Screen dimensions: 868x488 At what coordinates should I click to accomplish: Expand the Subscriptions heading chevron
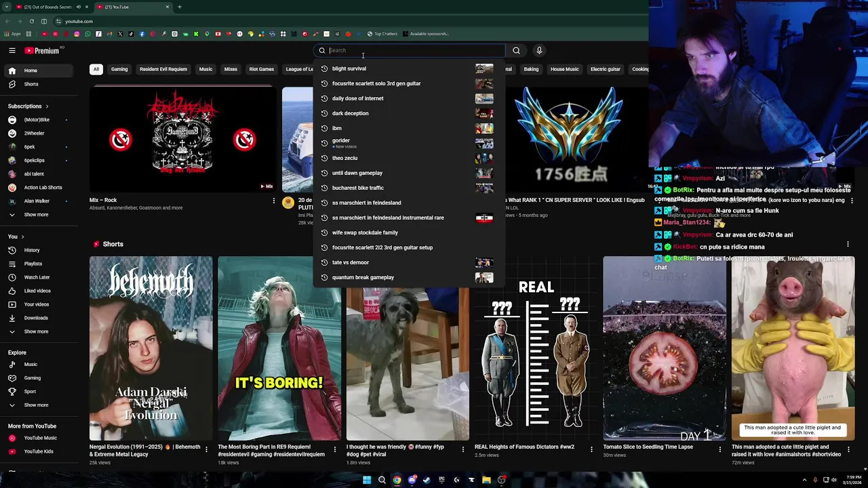47,106
